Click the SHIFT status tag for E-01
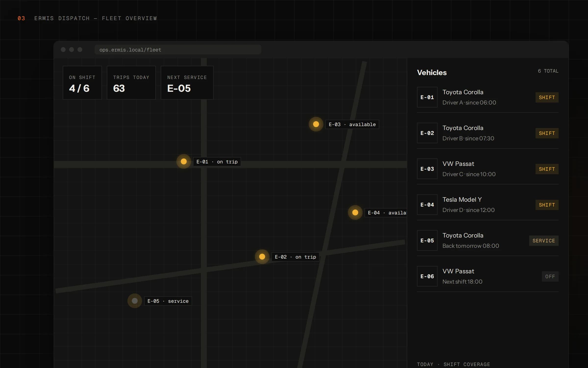Screen dimensions: 588x368 (x=547, y=97)
